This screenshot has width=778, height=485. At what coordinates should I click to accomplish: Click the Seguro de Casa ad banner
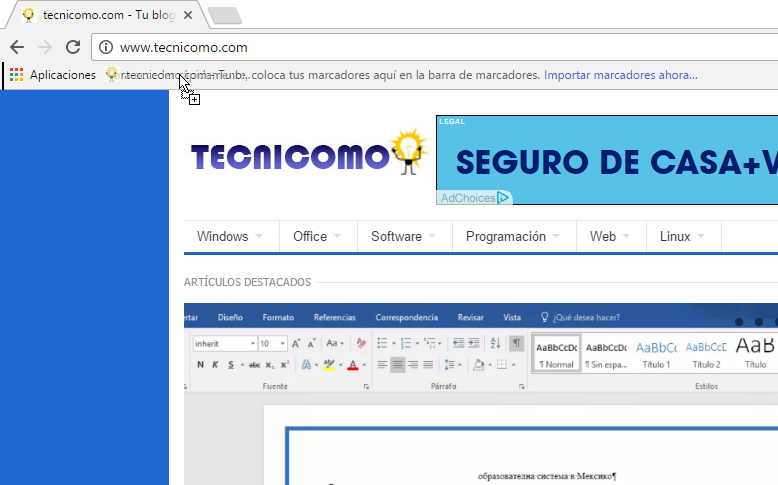point(607,160)
